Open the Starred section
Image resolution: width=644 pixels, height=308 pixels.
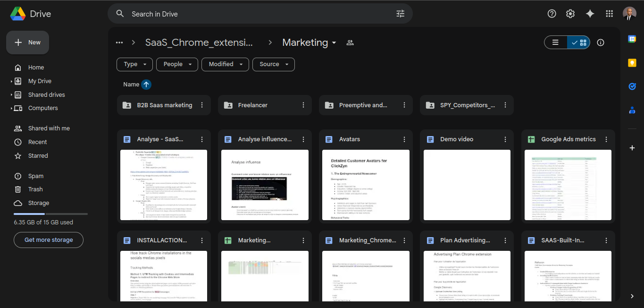pyautogui.click(x=38, y=155)
